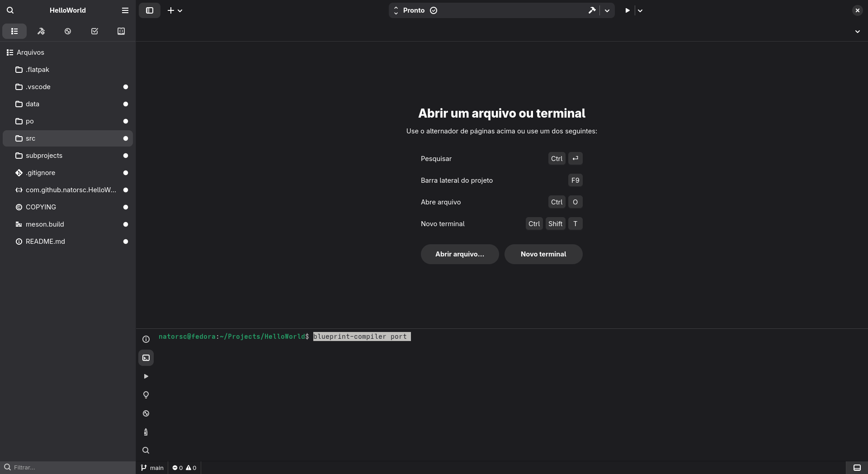This screenshot has width=868, height=474.
Task: Open the build diagnostics info icon in bottom panel
Action: pos(146,339)
